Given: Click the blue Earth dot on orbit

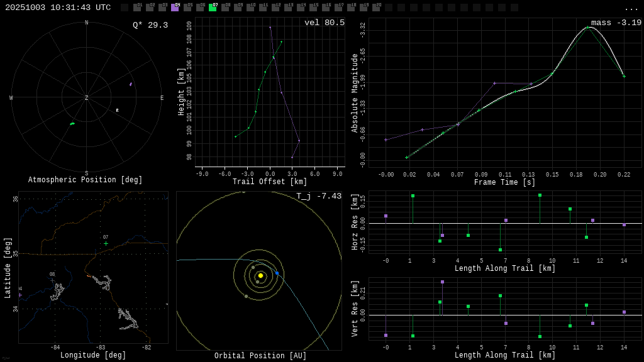Looking at the screenshot, I should tap(277, 273).
